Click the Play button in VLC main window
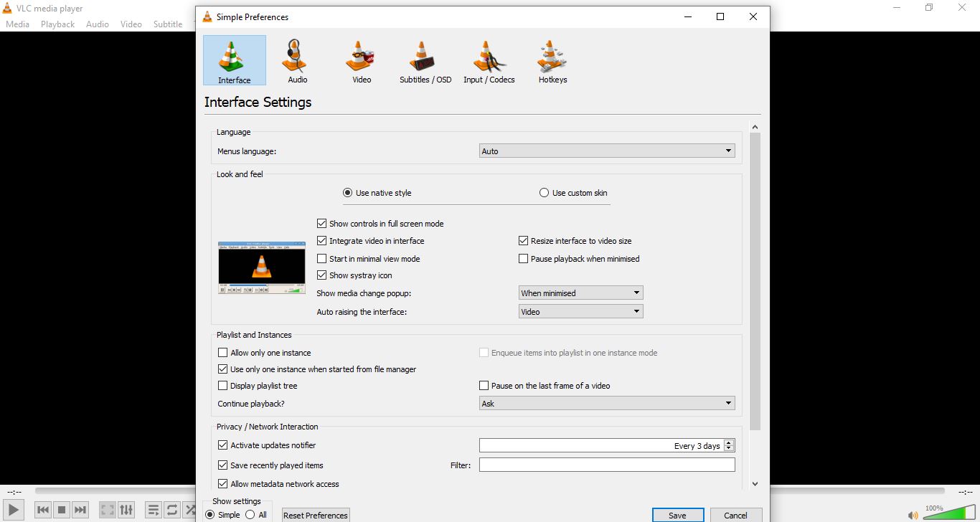The height and width of the screenshot is (522, 980). (14, 510)
